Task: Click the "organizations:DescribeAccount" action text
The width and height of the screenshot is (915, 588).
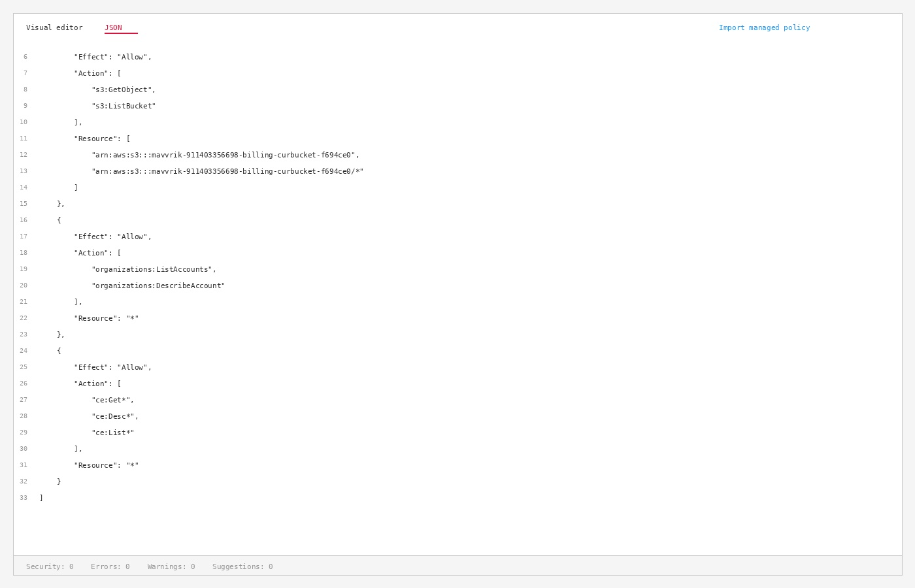Action: click(x=158, y=286)
